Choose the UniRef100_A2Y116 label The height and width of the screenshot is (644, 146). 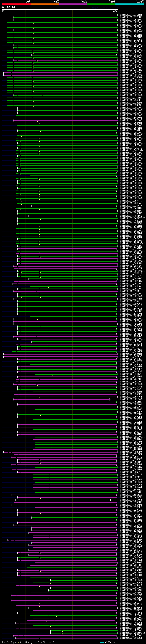click(131, 477)
